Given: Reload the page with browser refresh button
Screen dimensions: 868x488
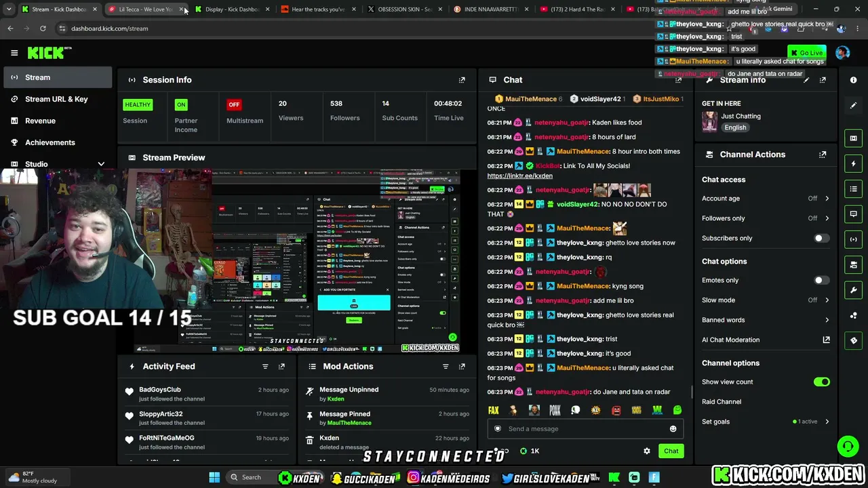Looking at the screenshot, I should 43,28.
